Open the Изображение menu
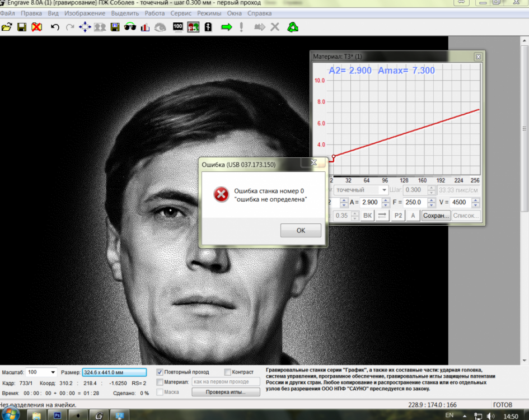 click(85, 13)
